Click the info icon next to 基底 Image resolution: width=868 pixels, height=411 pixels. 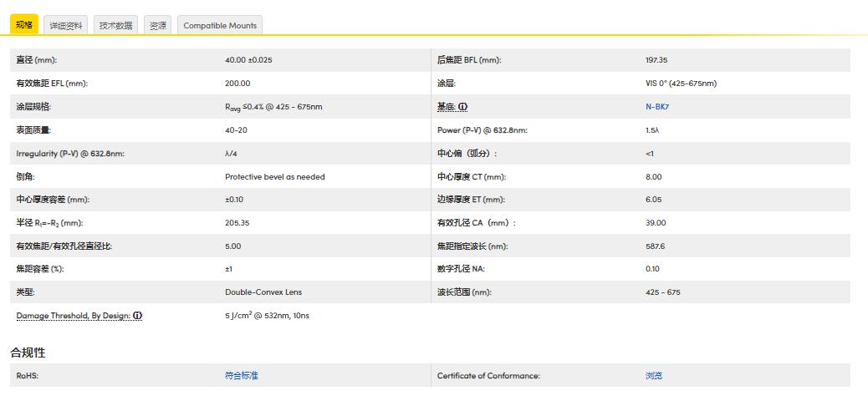pos(463,107)
